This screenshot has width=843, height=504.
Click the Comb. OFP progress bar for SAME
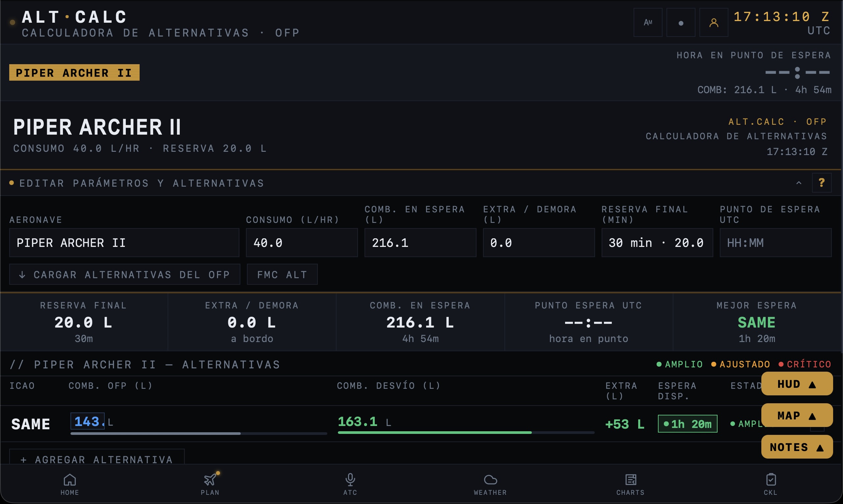point(199,434)
